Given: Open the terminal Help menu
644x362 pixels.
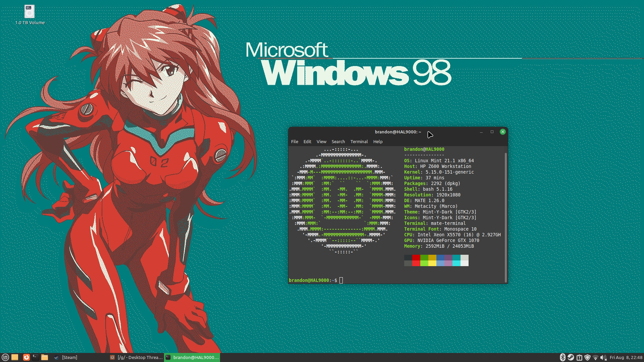Looking at the screenshot, I should point(378,142).
